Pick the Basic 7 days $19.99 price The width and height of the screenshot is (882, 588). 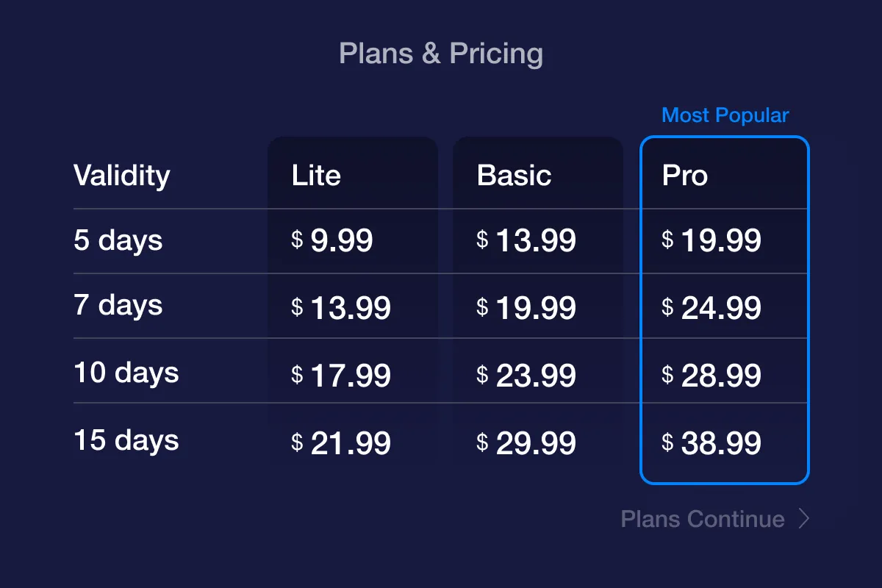[x=526, y=308]
